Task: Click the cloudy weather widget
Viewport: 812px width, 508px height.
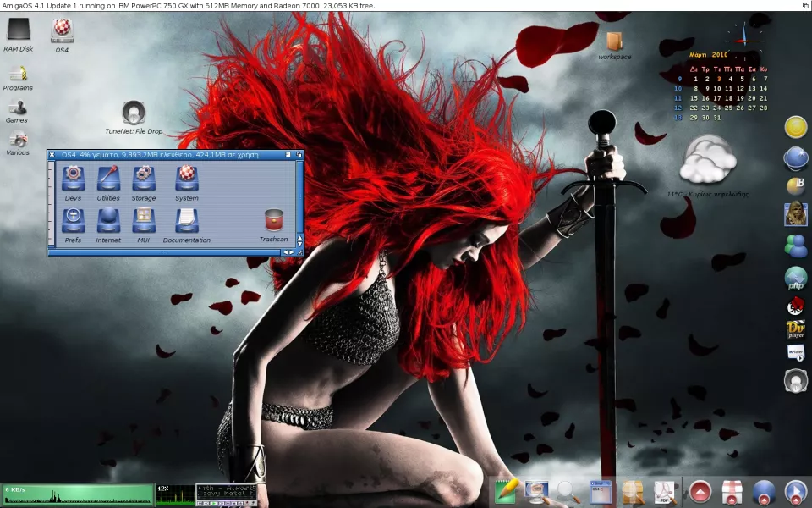Action: (707, 161)
